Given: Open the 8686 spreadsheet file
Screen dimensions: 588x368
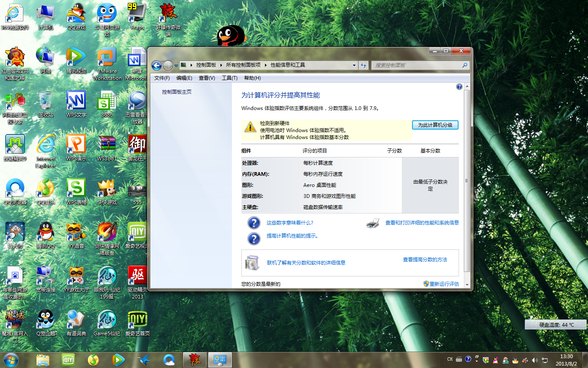Looking at the screenshot, I should [107, 104].
